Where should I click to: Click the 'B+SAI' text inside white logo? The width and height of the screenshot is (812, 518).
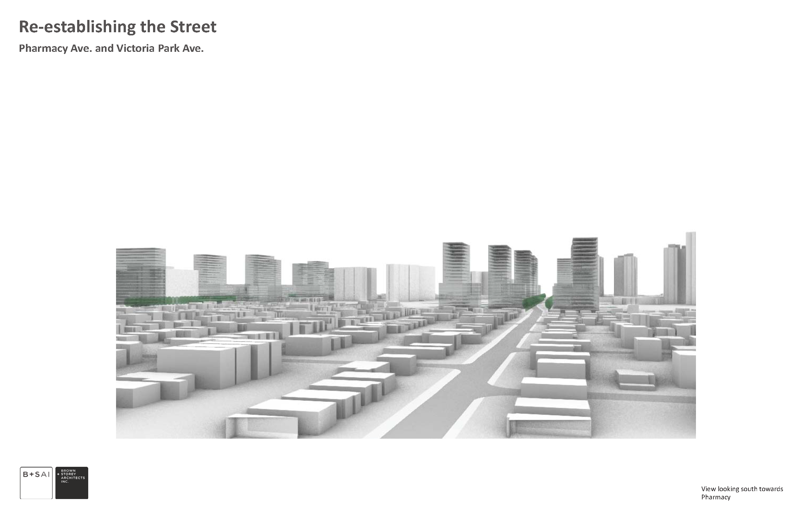tap(36, 474)
